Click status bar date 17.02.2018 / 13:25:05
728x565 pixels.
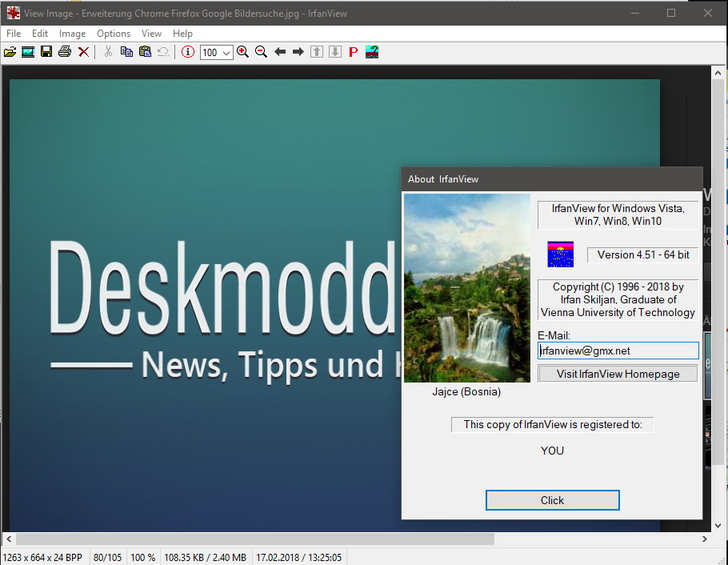(299, 557)
